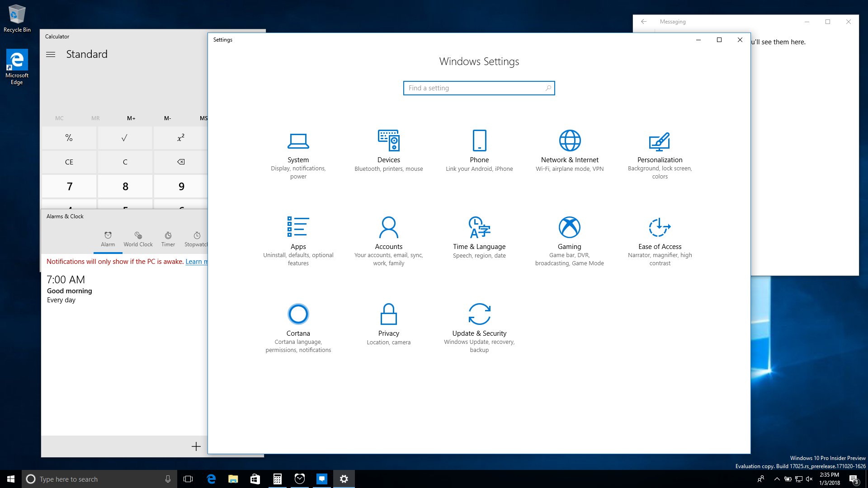This screenshot has width=868, height=488.
Task: Open Personalization settings
Action: [x=660, y=154]
